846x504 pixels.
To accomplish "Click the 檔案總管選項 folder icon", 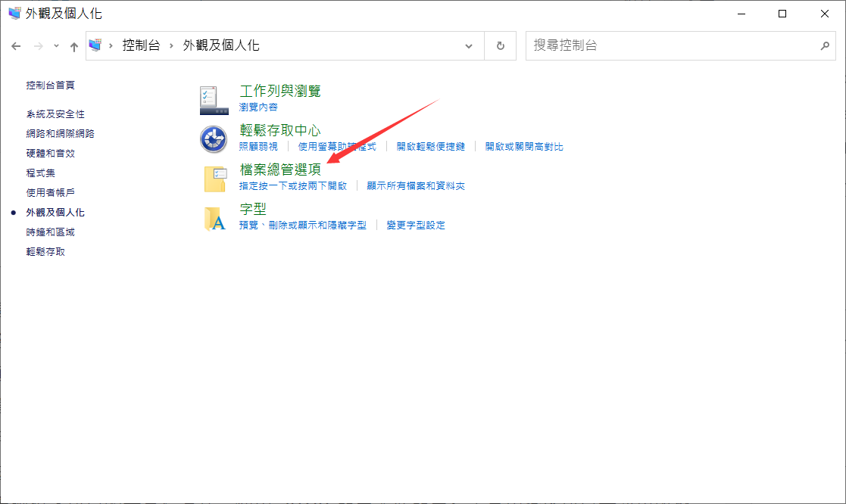I will click(215, 179).
